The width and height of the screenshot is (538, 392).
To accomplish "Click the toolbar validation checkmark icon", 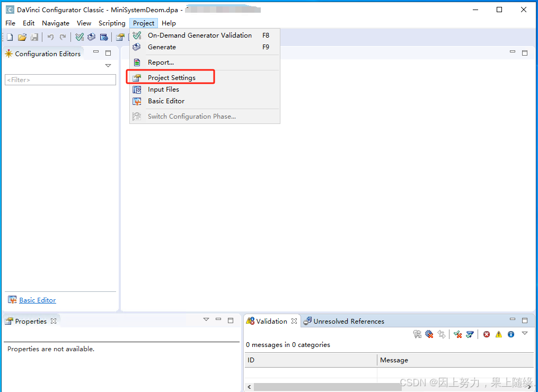I will [x=80, y=37].
